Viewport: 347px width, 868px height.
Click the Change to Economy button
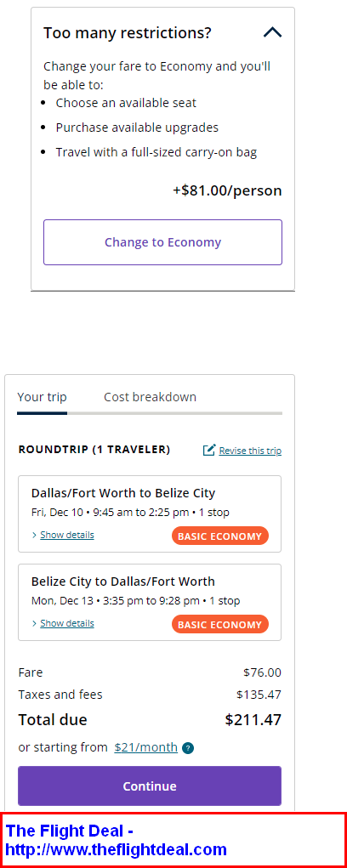click(x=162, y=242)
